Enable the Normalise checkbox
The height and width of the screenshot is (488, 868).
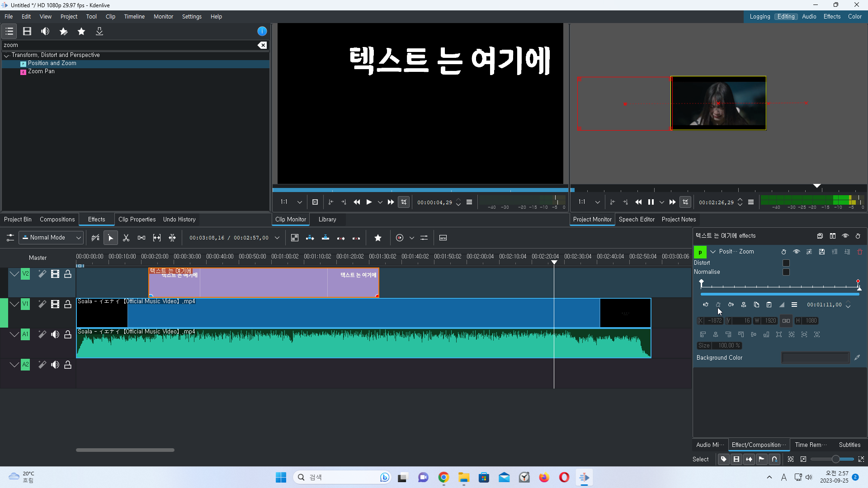point(786,272)
